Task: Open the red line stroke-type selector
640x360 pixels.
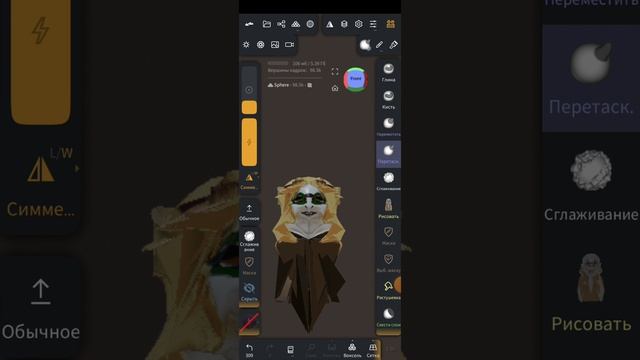Action: pyautogui.click(x=249, y=322)
